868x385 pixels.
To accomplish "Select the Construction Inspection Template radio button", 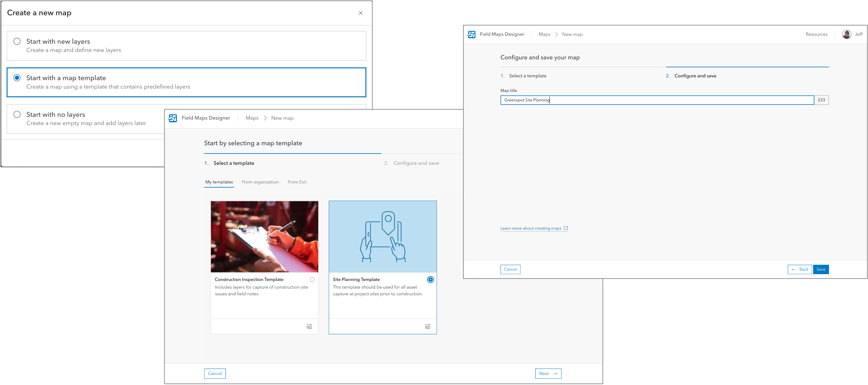I will (x=312, y=279).
